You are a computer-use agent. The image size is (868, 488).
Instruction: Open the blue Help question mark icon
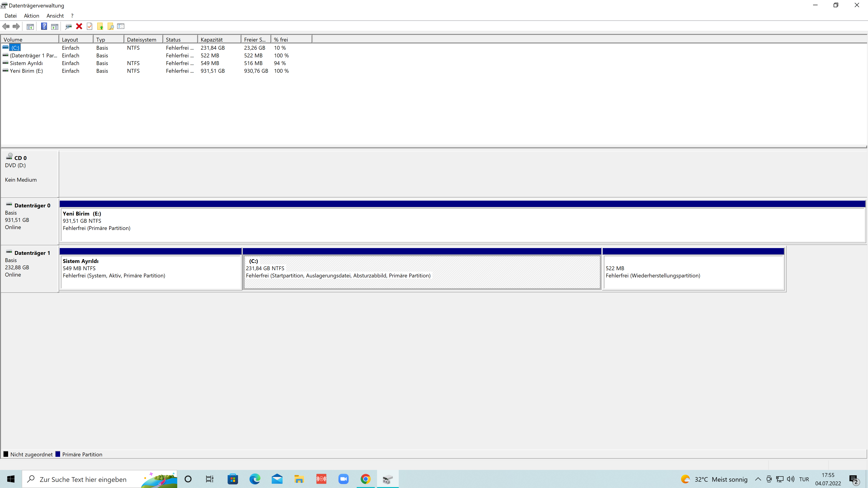click(44, 26)
